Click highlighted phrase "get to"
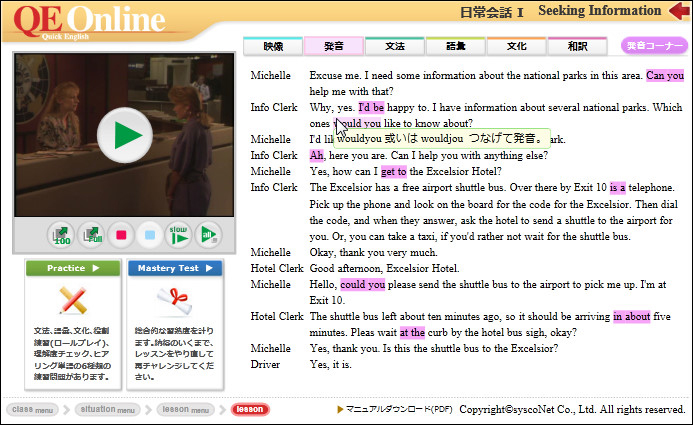The width and height of the screenshot is (693, 425). pyautogui.click(x=393, y=171)
